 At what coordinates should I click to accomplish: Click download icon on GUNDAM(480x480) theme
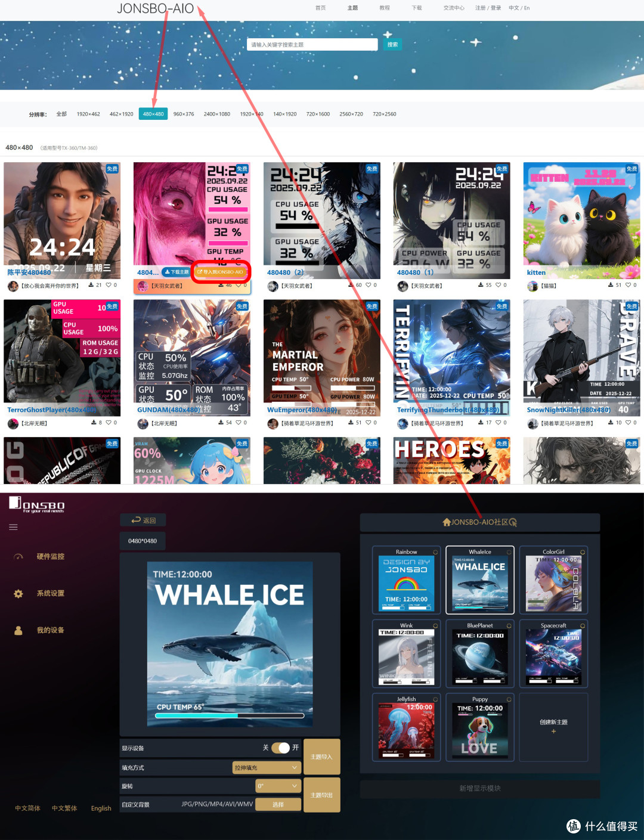[x=221, y=423]
